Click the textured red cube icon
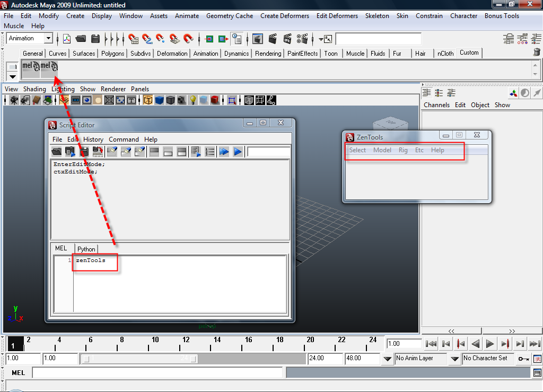The width and height of the screenshot is (543, 392). tap(215, 100)
